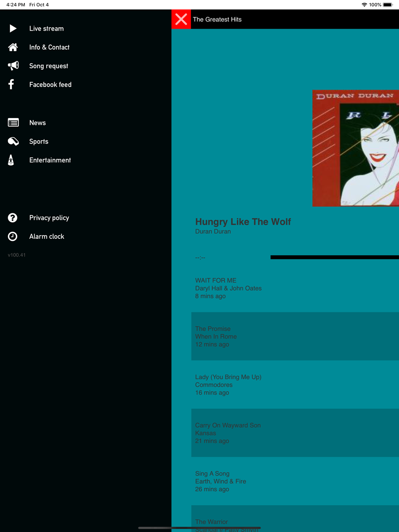
Task: Choose Carry On Wayward Son entry
Action: coord(295,433)
